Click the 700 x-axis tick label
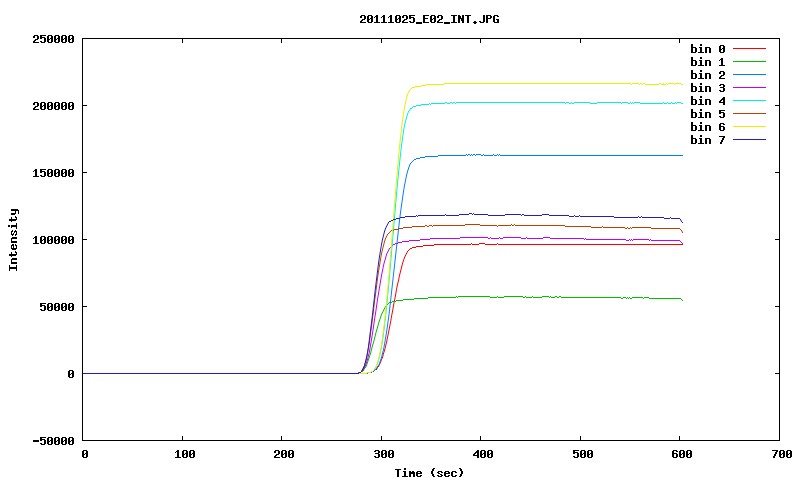The width and height of the screenshot is (800, 480). (x=782, y=454)
